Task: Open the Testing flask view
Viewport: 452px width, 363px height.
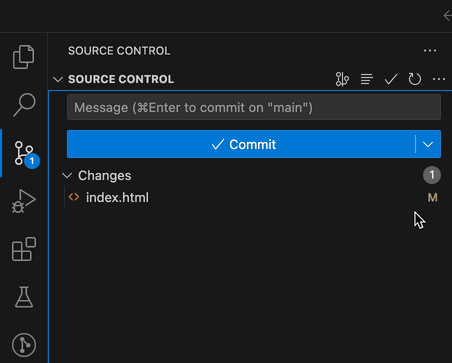Action: tap(24, 297)
